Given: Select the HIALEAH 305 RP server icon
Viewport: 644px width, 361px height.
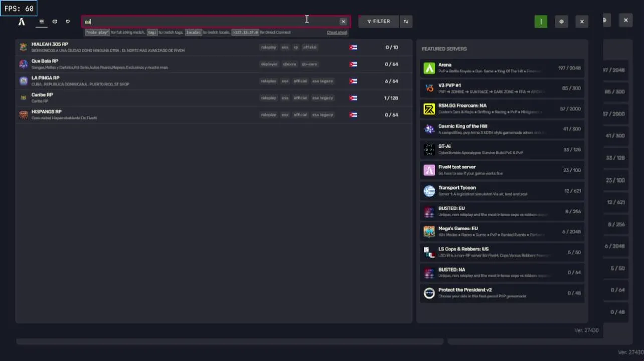Looking at the screenshot, I should 23,47.
